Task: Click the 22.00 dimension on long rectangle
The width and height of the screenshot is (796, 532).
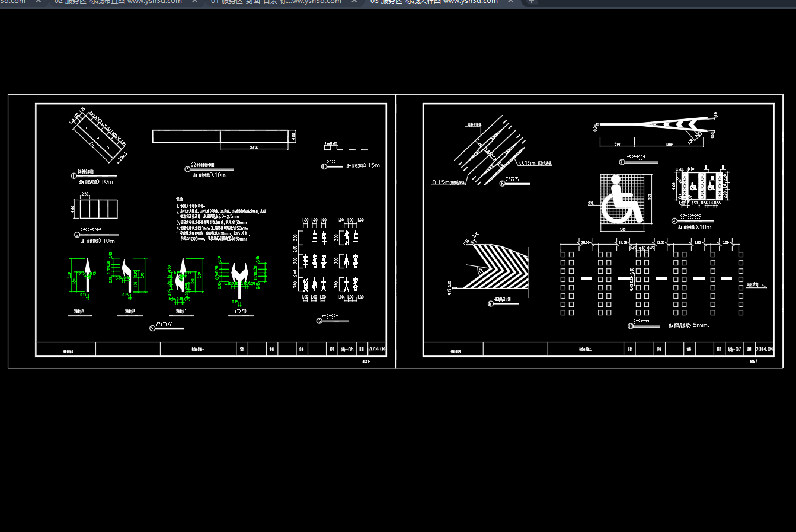Action: coord(254,147)
